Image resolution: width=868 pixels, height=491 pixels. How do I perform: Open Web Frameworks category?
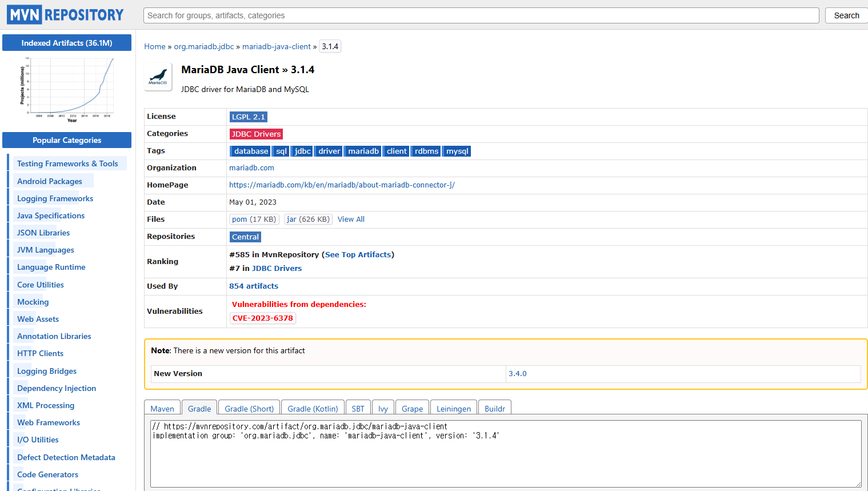coord(49,422)
